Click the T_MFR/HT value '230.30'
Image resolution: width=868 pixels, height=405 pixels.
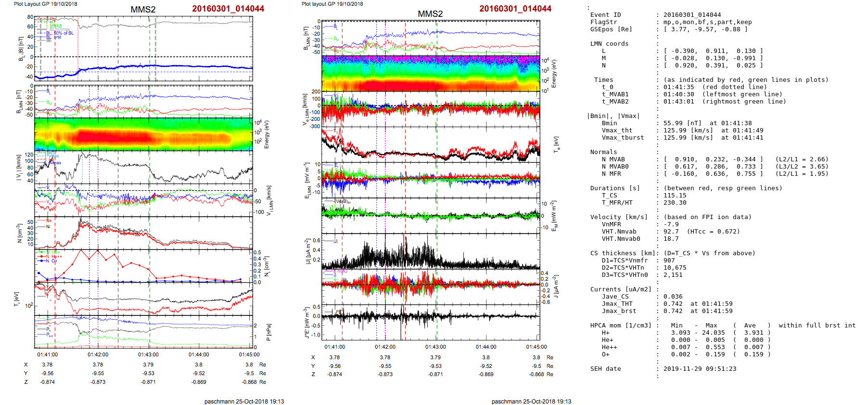[x=675, y=203]
